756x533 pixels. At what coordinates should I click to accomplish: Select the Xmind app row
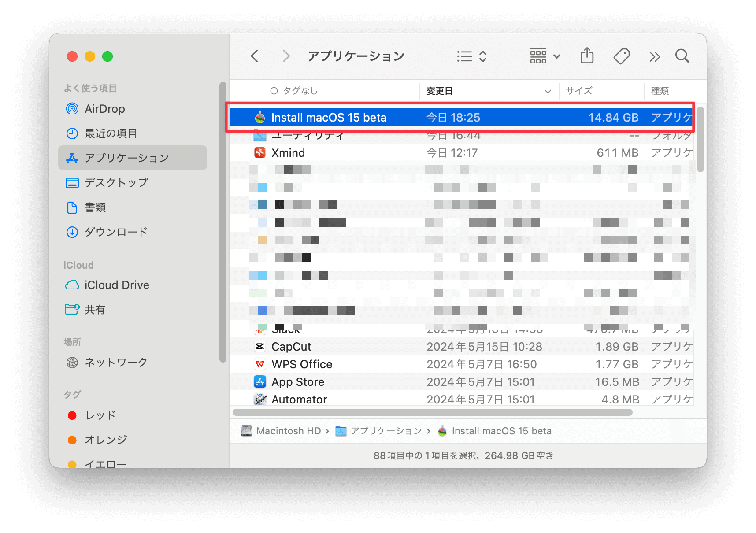pyautogui.click(x=461, y=153)
